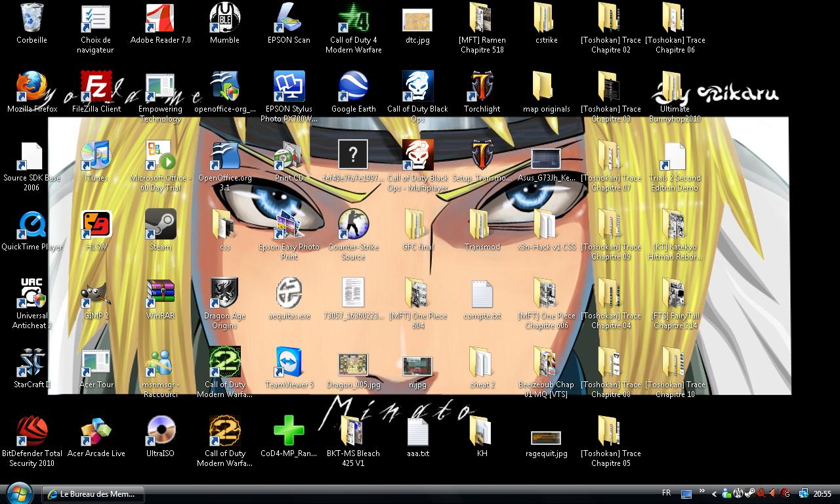The width and height of the screenshot is (840, 504).
Task: Select the CoD4-MP_Ran... green plus icon
Action: (289, 431)
